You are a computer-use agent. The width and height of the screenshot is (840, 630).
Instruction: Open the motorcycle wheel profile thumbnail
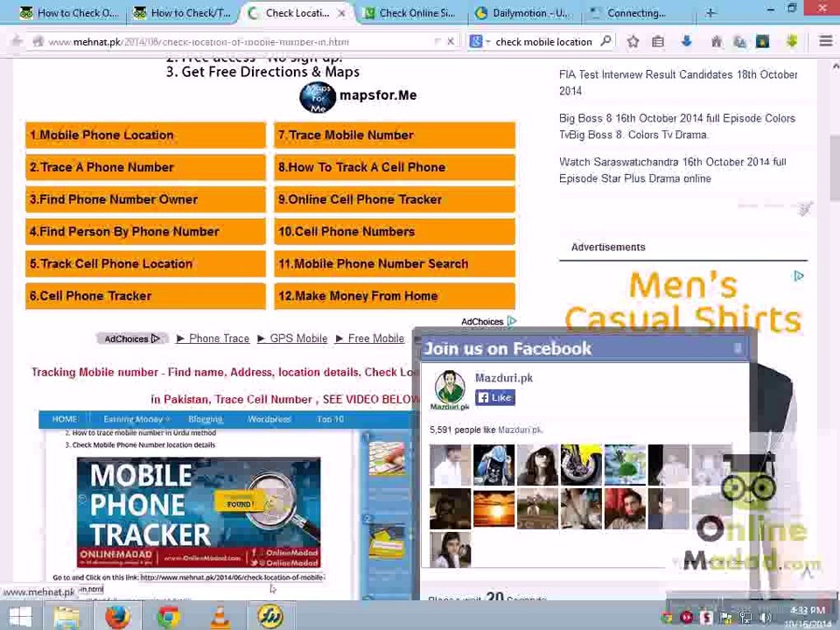(581, 465)
